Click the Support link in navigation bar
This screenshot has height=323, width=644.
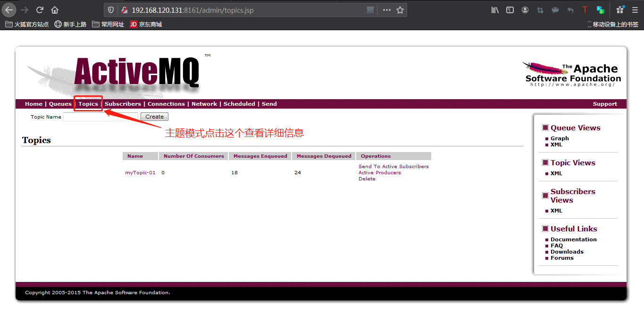[605, 104]
